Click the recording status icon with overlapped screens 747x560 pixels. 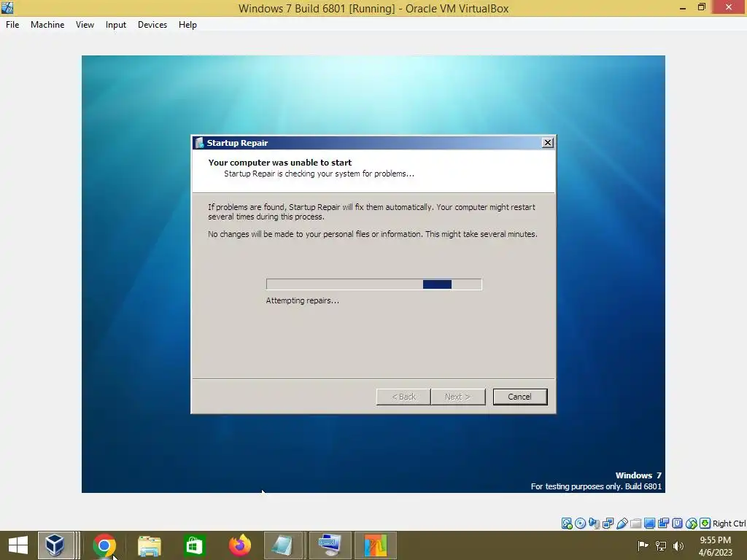(x=663, y=524)
